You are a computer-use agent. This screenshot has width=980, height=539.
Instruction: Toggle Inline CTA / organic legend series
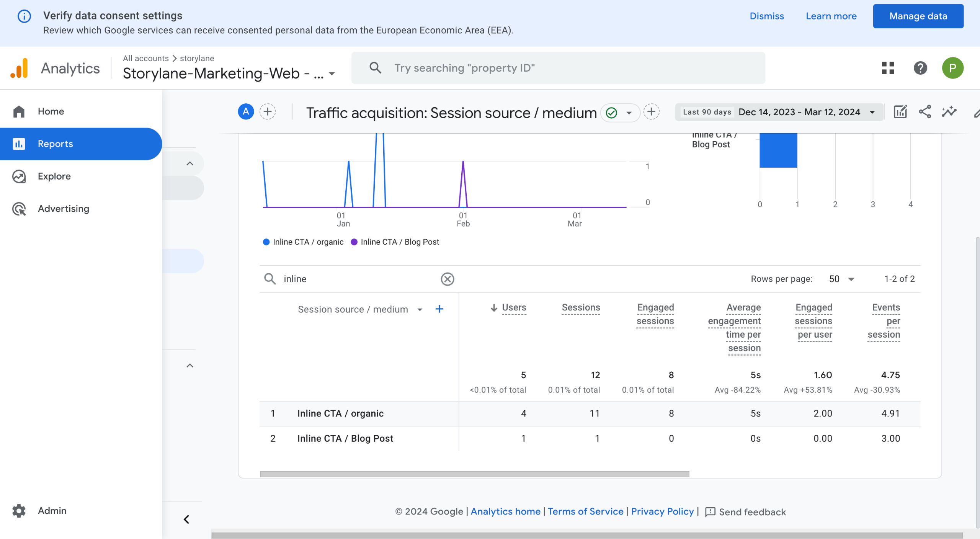pyautogui.click(x=303, y=242)
